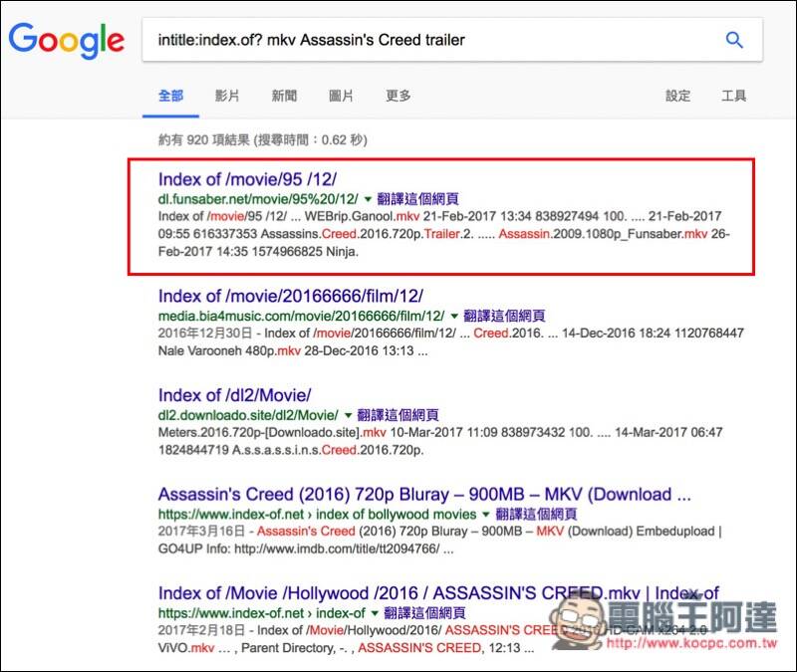Click 翻譯這個網頁 for media.bia4music.com result
The height and width of the screenshot is (672, 797).
(x=504, y=316)
